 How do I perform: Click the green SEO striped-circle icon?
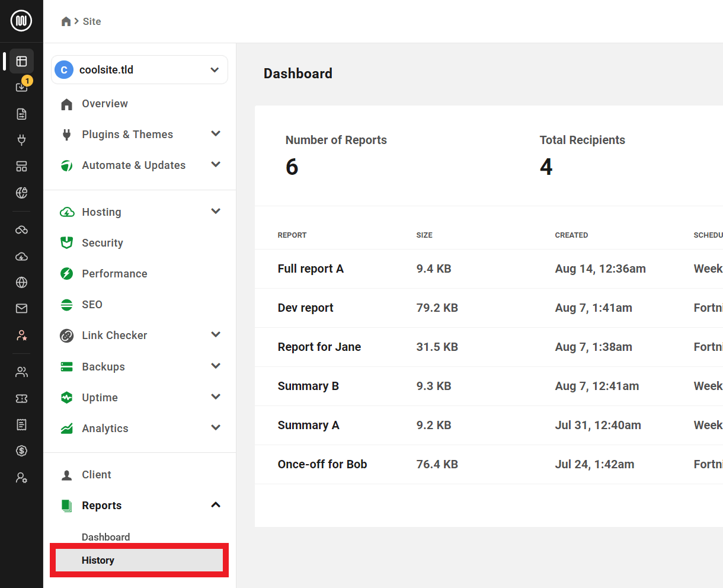click(67, 304)
